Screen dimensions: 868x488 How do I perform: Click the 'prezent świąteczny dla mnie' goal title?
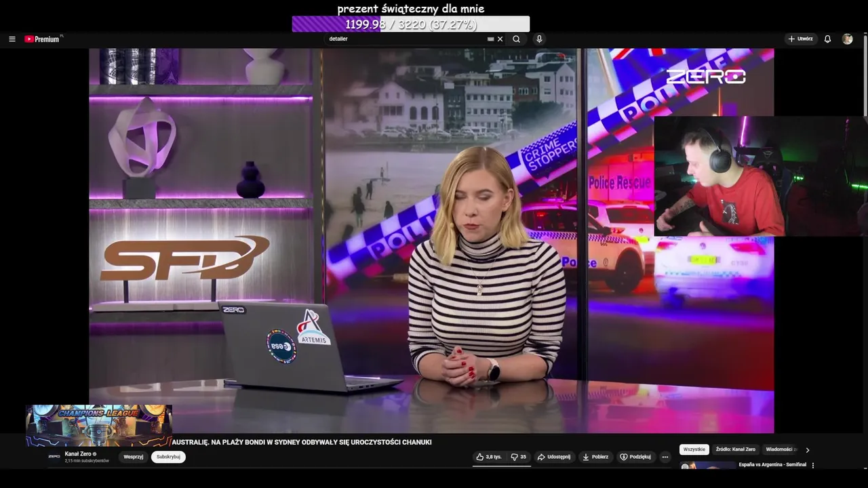[411, 9]
